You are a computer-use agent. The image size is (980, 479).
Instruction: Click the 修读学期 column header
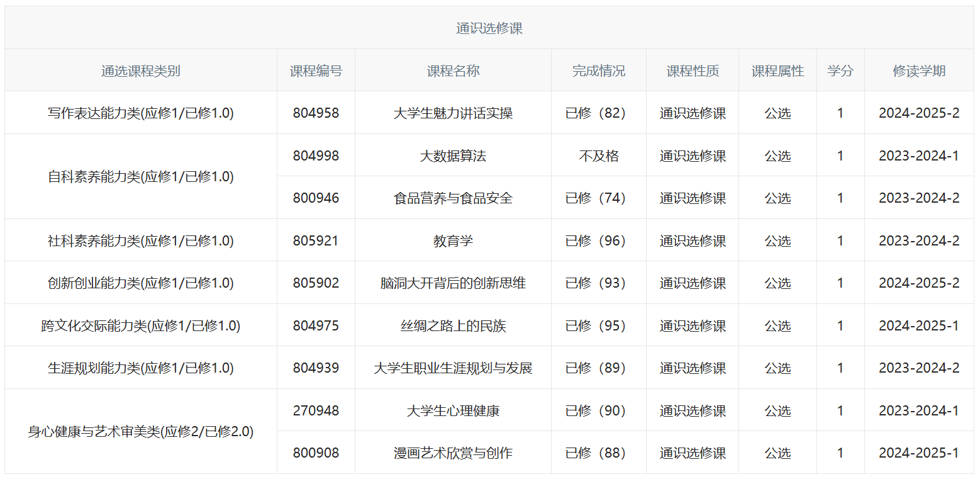coord(918,70)
